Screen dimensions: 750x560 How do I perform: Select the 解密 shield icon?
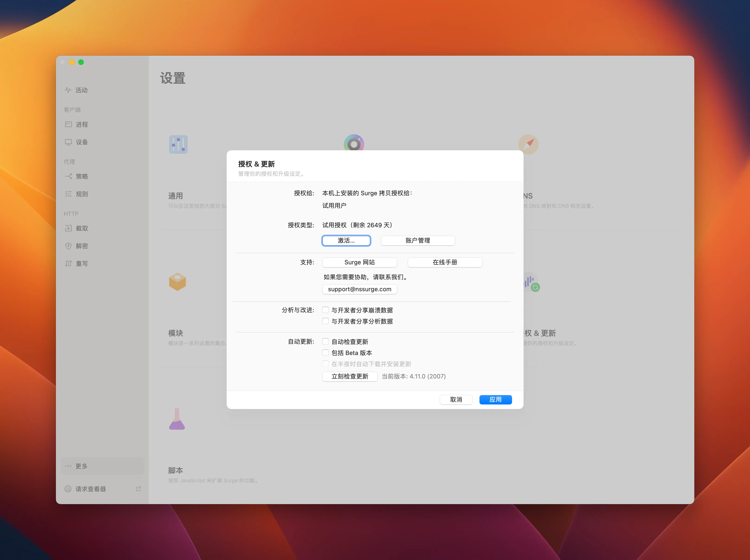(68, 246)
